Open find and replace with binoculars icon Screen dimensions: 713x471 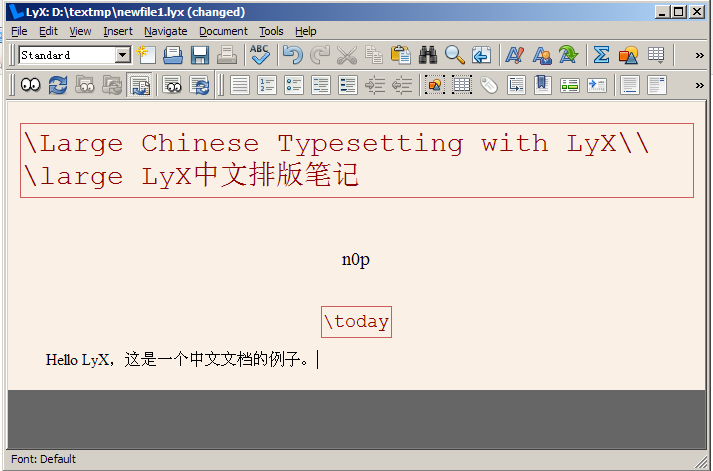point(428,55)
